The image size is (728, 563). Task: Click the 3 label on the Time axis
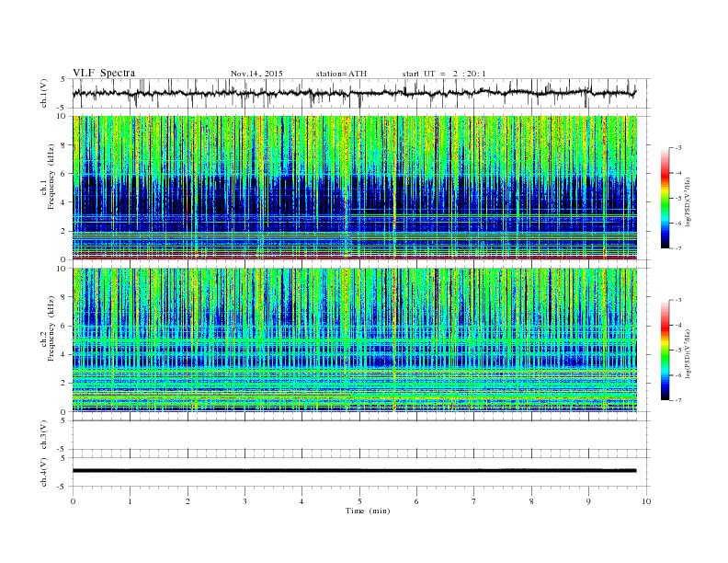coord(245,501)
